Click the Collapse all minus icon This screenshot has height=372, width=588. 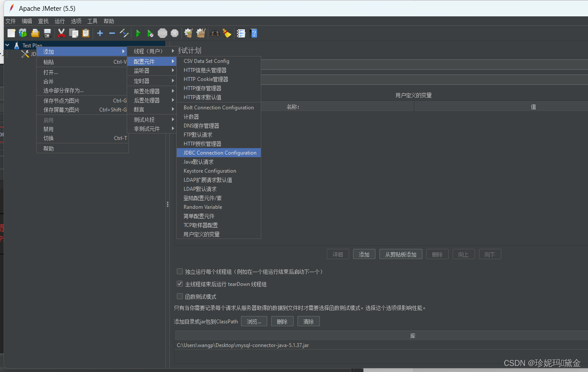(x=112, y=33)
